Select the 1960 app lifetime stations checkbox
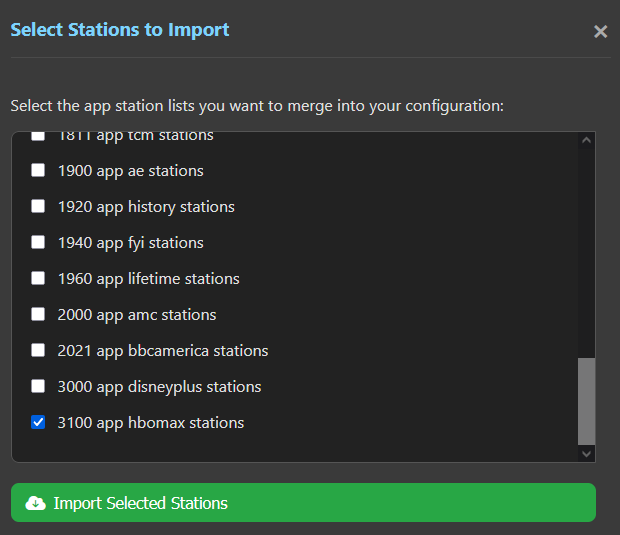This screenshot has height=535, width=620. coord(38,278)
